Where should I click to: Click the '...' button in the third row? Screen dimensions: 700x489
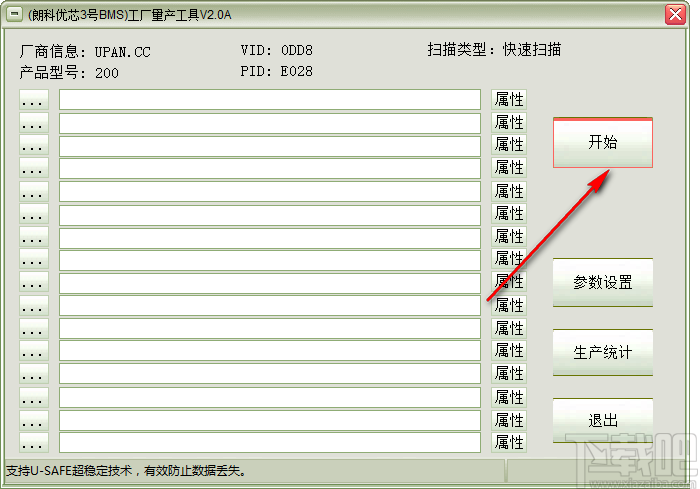coord(34,146)
